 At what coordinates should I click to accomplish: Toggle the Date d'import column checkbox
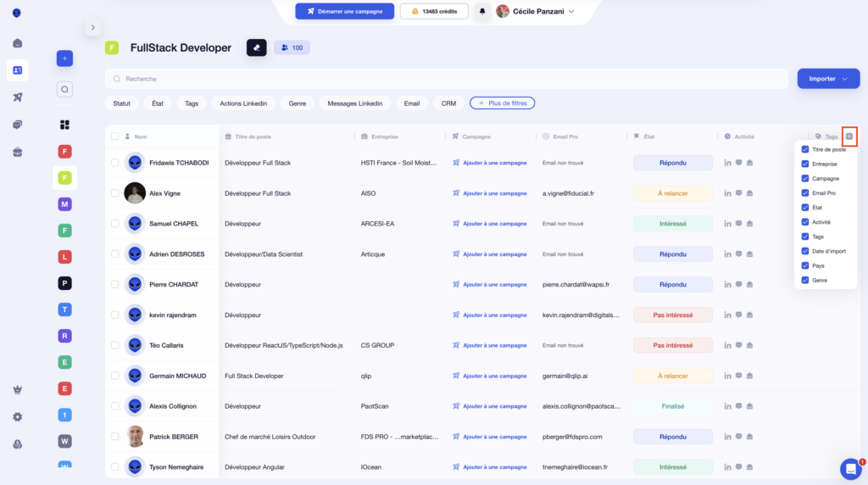click(804, 251)
